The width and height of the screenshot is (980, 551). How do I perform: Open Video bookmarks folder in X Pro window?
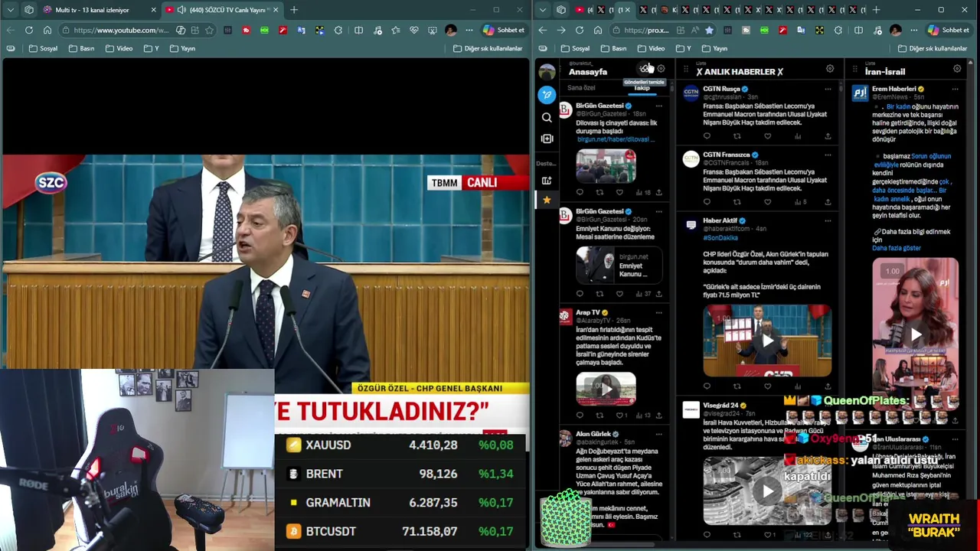(x=651, y=48)
